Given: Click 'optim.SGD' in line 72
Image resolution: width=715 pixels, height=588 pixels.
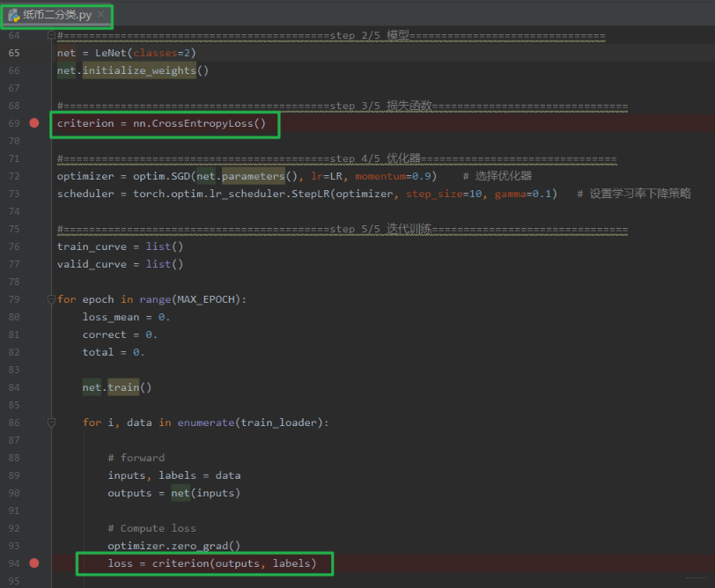Looking at the screenshot, I should tap(161, 176).
